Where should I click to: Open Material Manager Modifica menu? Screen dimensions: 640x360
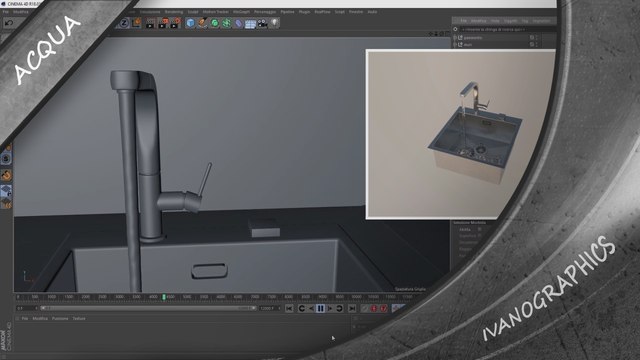click(x=40, y=318)
